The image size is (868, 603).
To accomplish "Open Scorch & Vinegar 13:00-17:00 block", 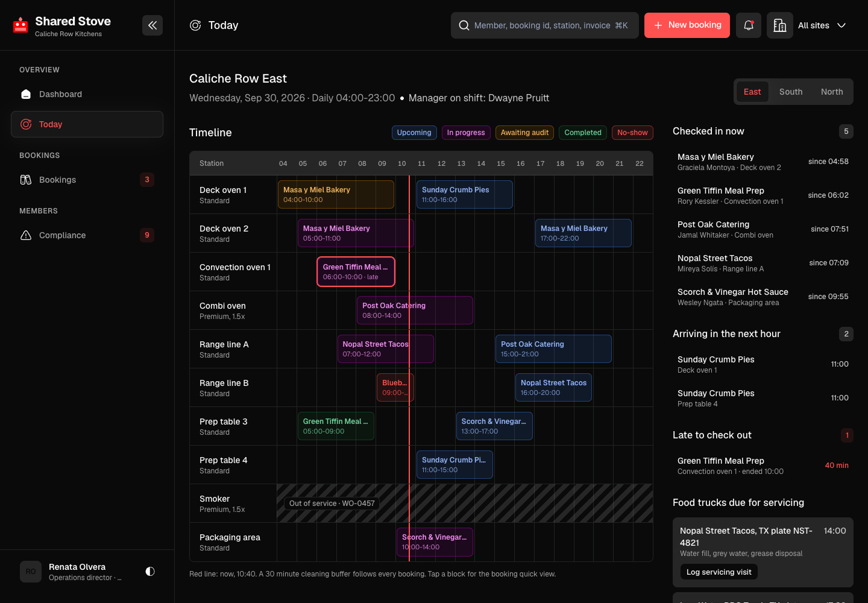I will click(x=494, y=426).
